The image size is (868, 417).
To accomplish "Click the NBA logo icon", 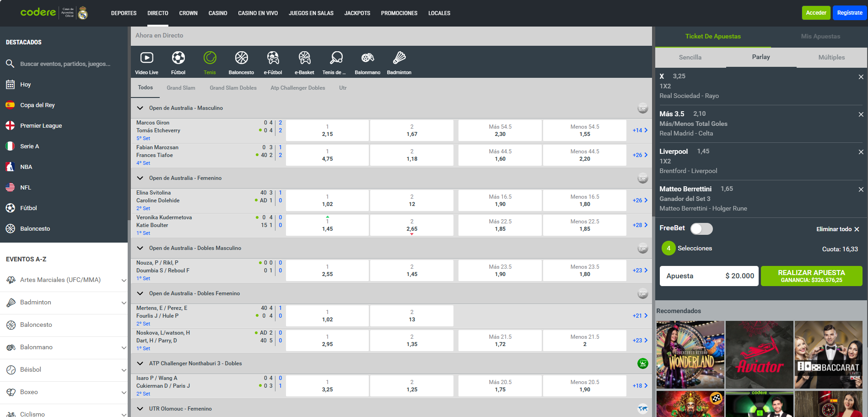I will coord(10,167).
